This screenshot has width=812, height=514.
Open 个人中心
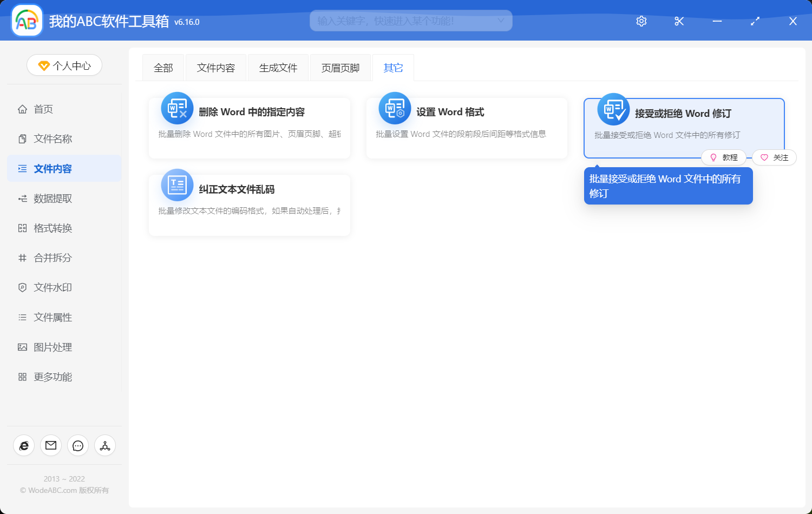[x=64, y=65]
